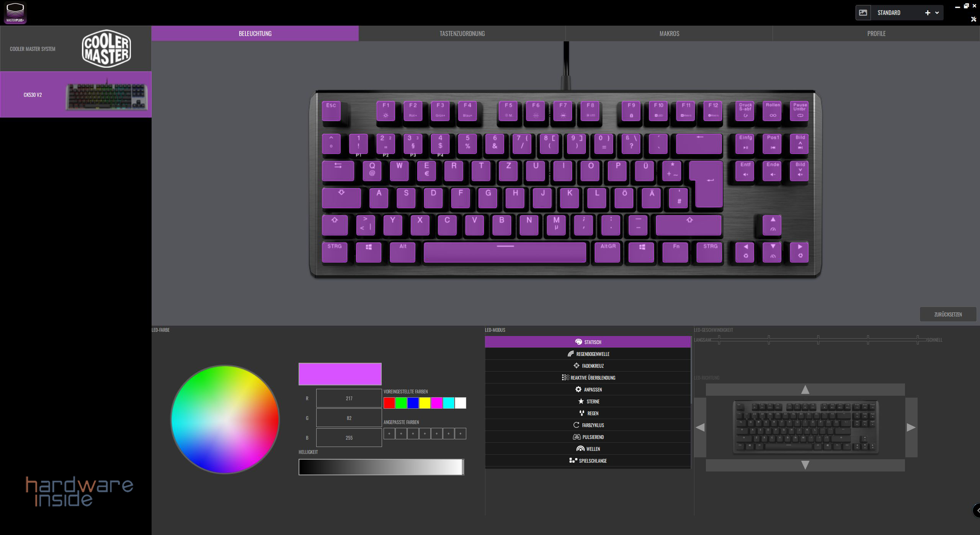Click the MasterPlus+ logo icon
Viewport: 980px width, 535px height.
coord(15,13)
